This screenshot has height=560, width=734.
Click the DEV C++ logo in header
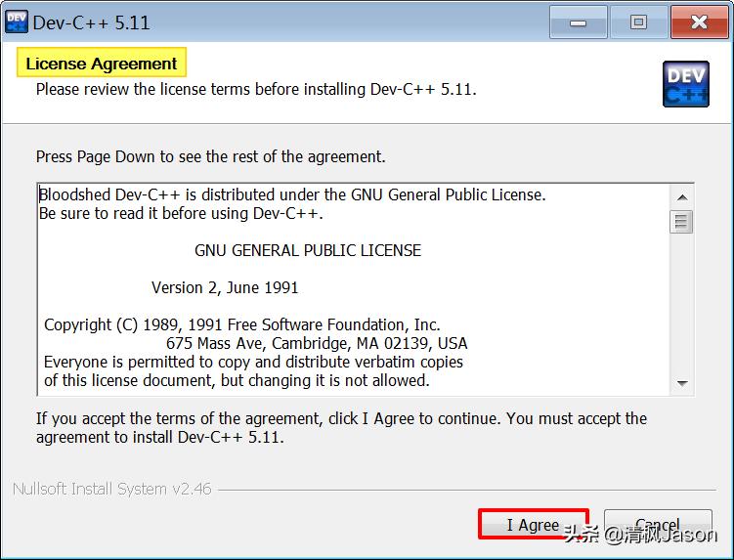686,84
